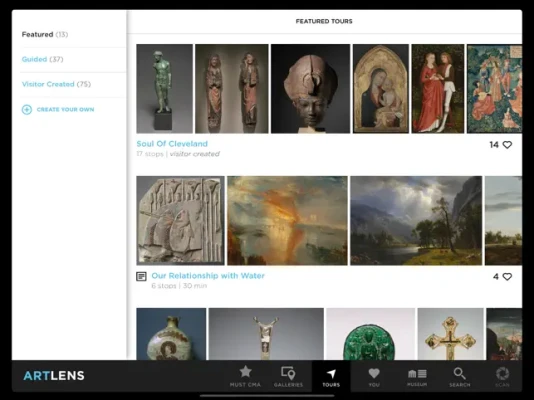
Task: Open the green bronze statue thumbnail
Action: (164, 89)
